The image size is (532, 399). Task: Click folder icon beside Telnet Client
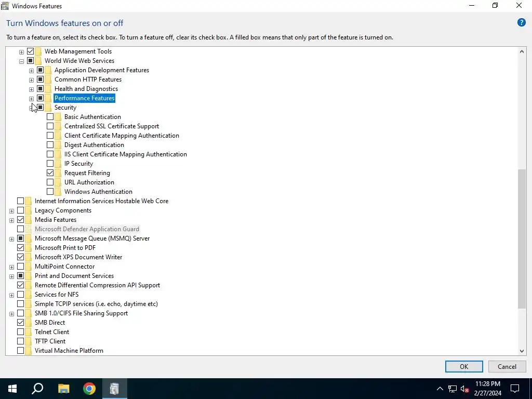click(x=28, y=332)
